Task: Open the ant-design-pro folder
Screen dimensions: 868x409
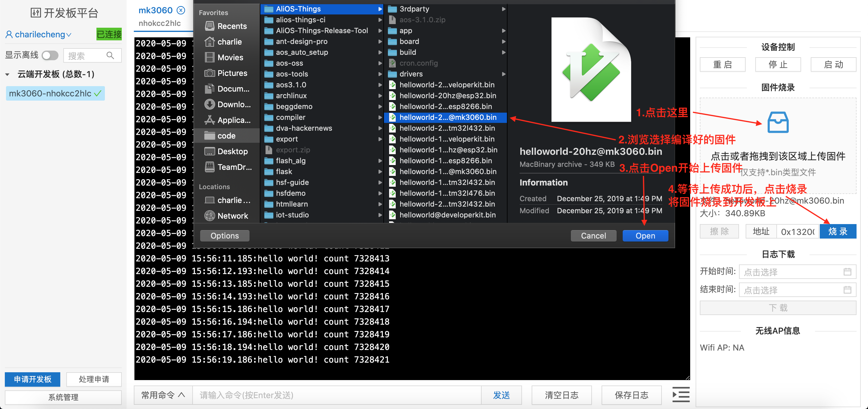Action: coord(322,41)
